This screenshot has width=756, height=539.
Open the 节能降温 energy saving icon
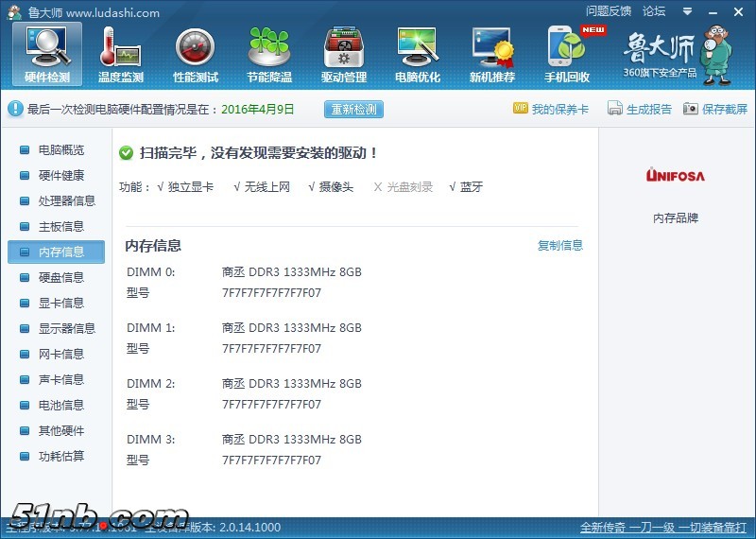pyautogui.click(x=269, y=53)
